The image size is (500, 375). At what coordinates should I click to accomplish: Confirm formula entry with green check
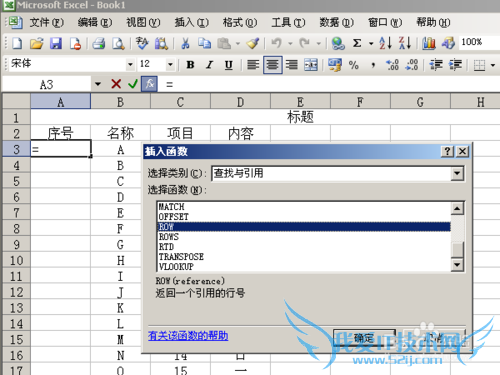pos(133,84)
